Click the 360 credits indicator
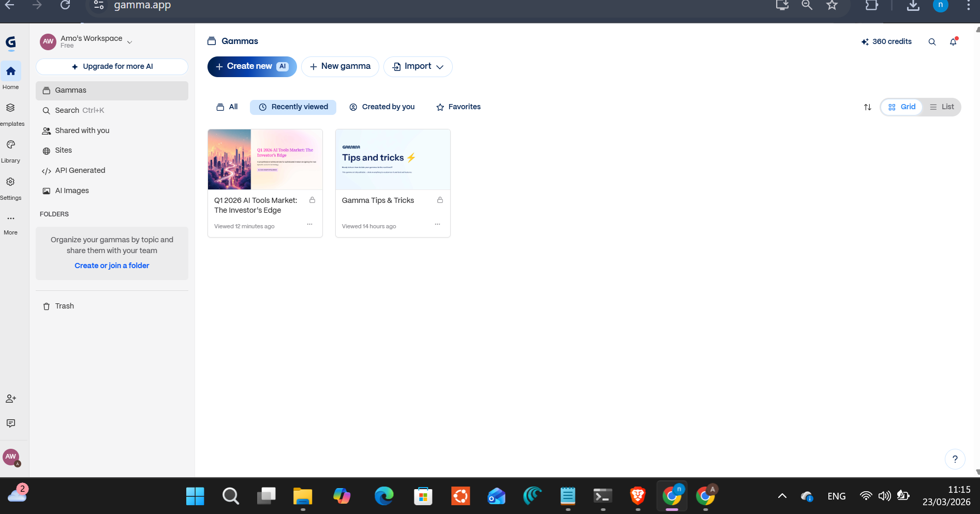 point(886,42)
